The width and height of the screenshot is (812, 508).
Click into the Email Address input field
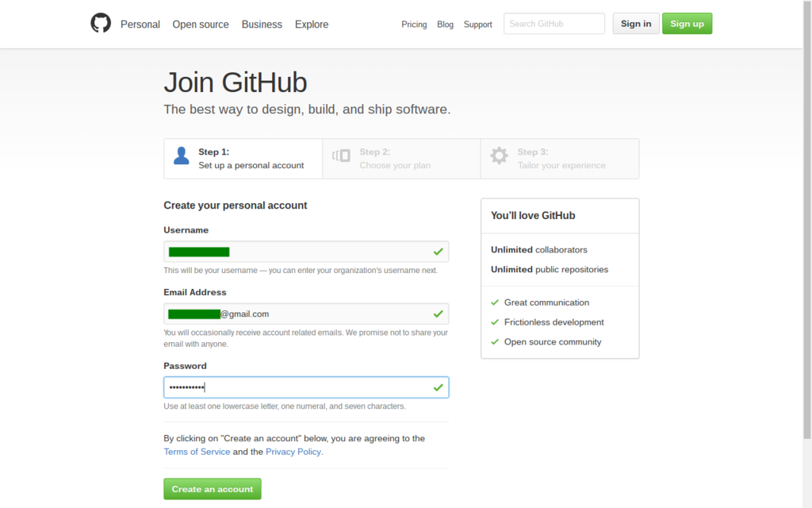tap(306, 314)
